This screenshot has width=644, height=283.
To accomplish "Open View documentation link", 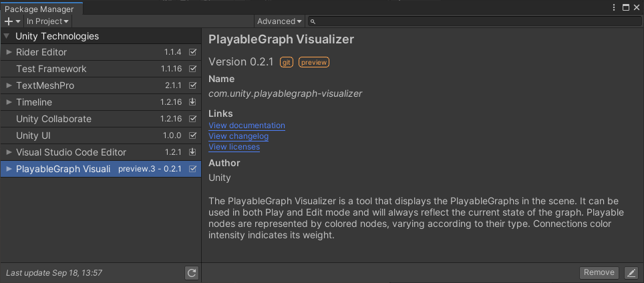I will pos(247,125).
